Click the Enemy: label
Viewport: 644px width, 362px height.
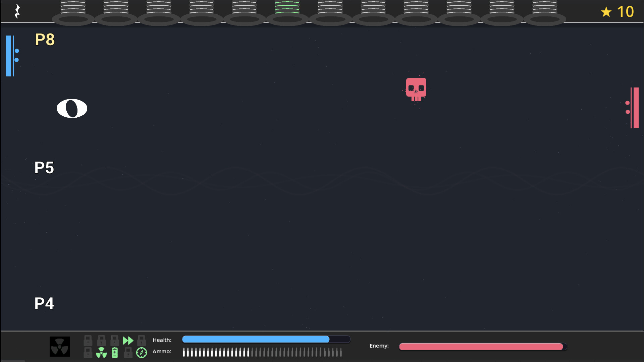point(379,346)
